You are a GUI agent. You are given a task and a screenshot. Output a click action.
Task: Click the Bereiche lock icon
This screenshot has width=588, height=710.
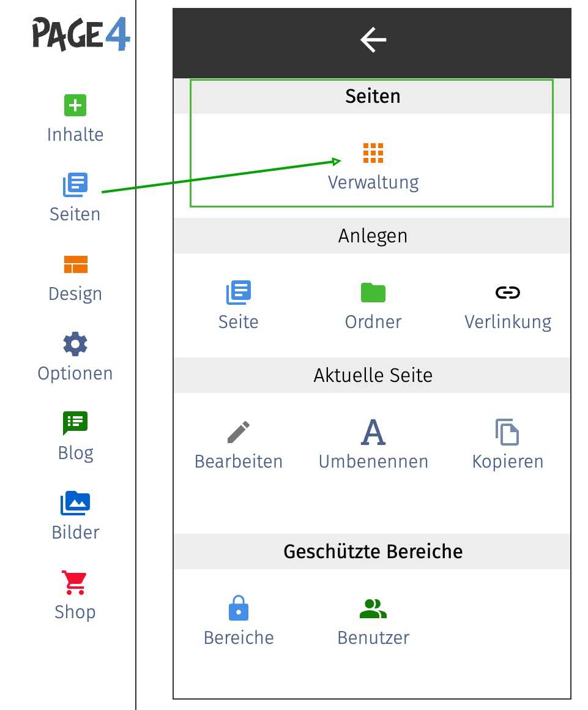click(238, 608)
